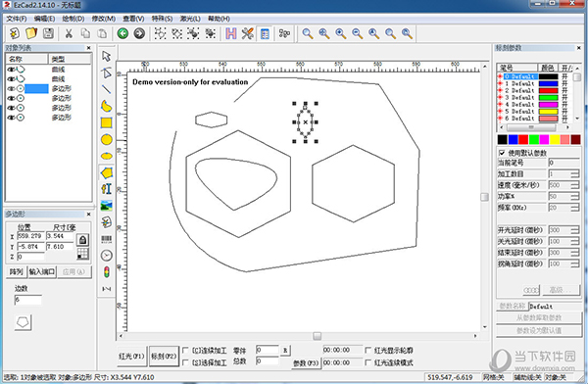
Task: Pick the blue color swatch
Action: coord(513,140)
